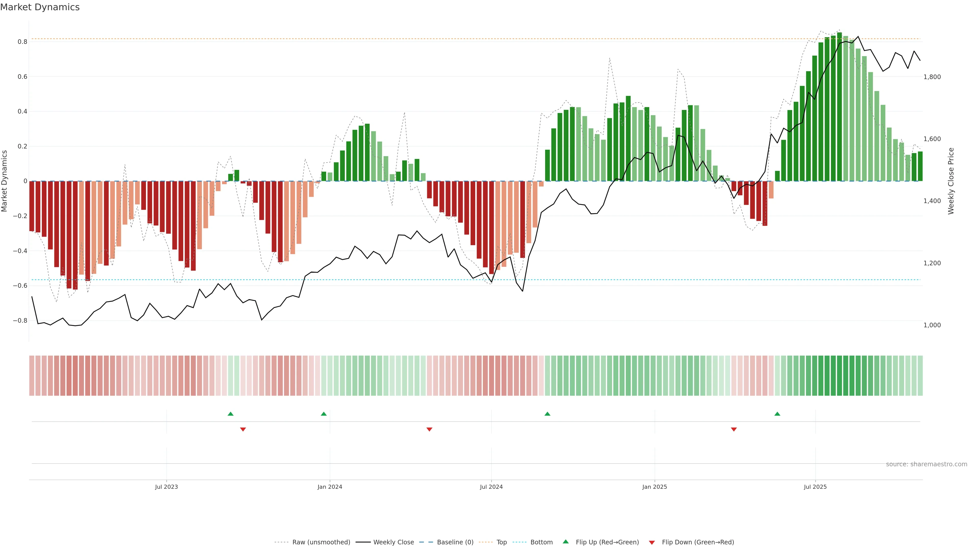Toggle the Weekly Close legend entry
The height and width of the screenshot is (551, 980).
click(393, 542)
